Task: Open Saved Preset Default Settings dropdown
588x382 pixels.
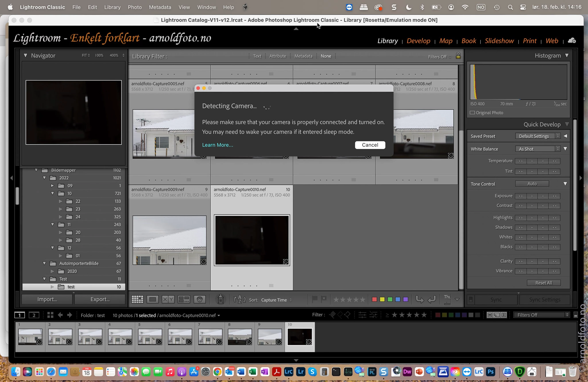Action: (537, 136)
